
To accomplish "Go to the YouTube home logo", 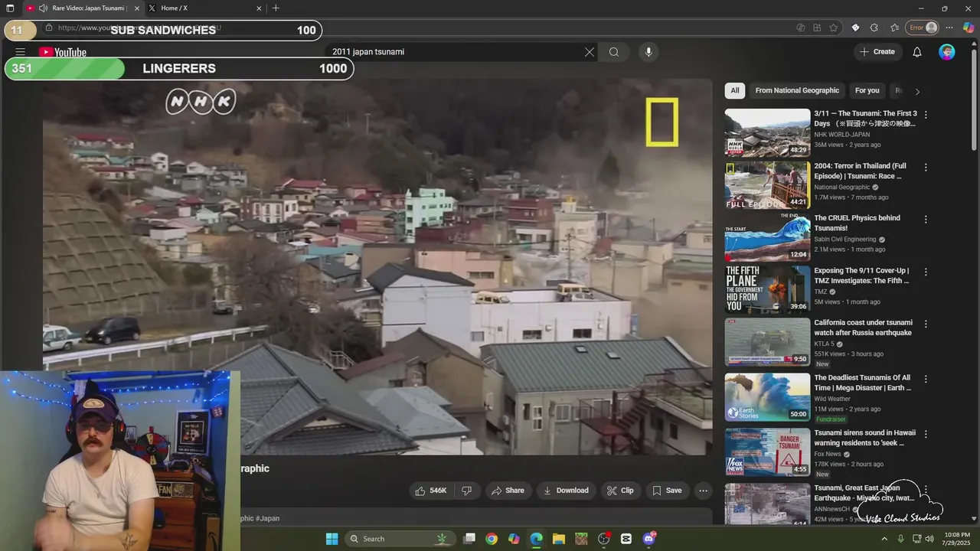I will tap(63, 52).
